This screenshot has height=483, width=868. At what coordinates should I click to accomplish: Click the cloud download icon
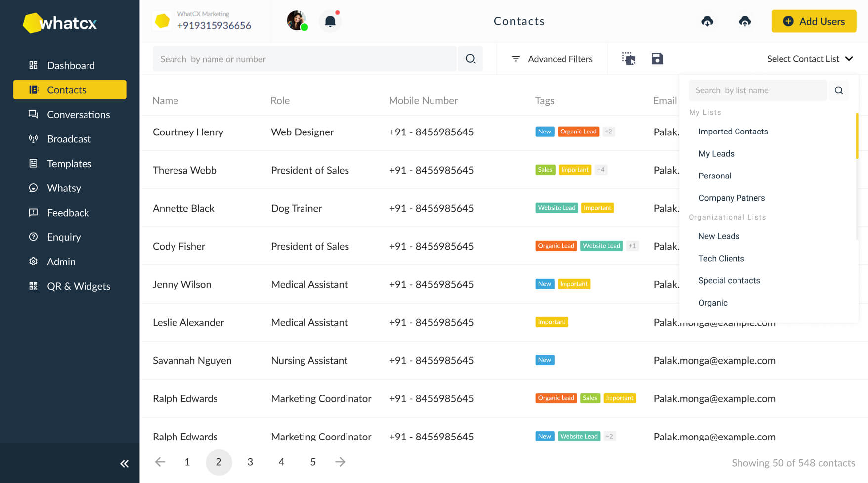pyautogui.click(x=707, y=21)
